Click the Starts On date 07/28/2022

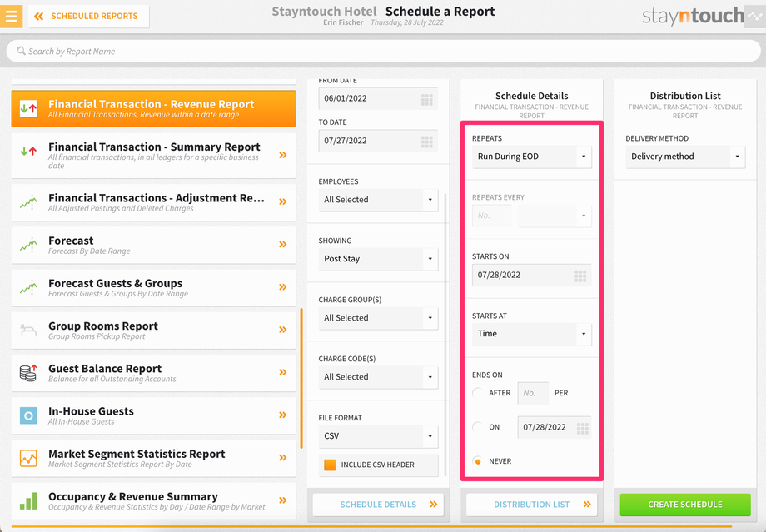531,275
